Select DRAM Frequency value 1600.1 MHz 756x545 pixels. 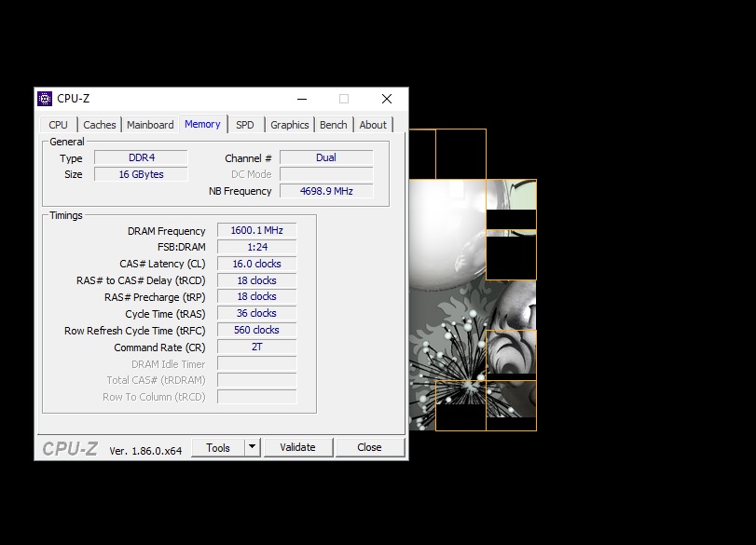click(x=257, y=230)
